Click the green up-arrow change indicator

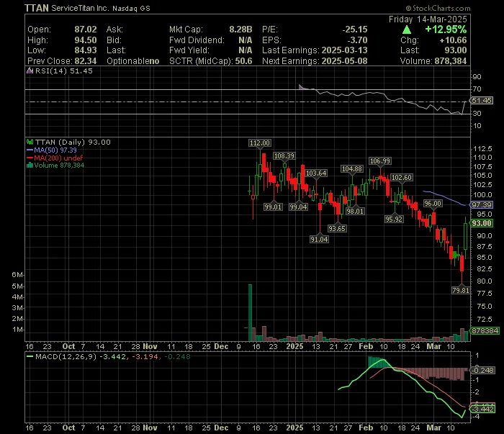(x=407, y=30)
